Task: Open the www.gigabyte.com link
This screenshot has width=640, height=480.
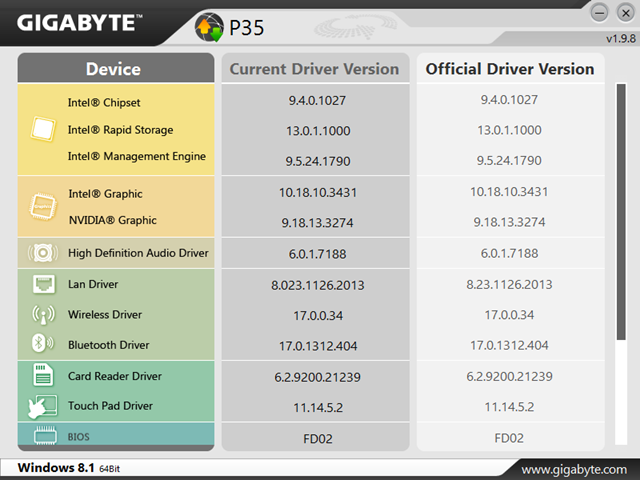Action: point(574,469)
